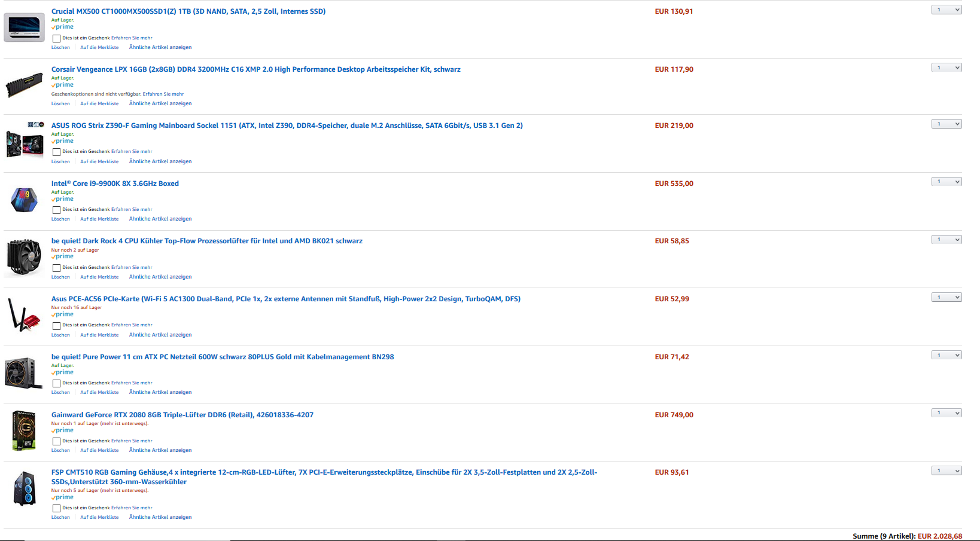Click the Corsair Vengeance RAM product image
Viewport: 980px width, 541px height.
coord(24,85)
